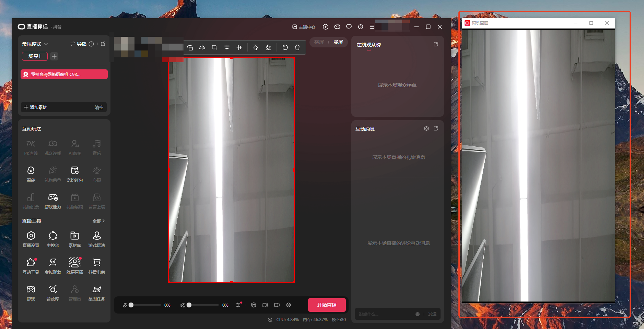This screenshot has width=644, height=329.
Task: Click the crop tool in the source toolbar
Action: click(214, 47)
